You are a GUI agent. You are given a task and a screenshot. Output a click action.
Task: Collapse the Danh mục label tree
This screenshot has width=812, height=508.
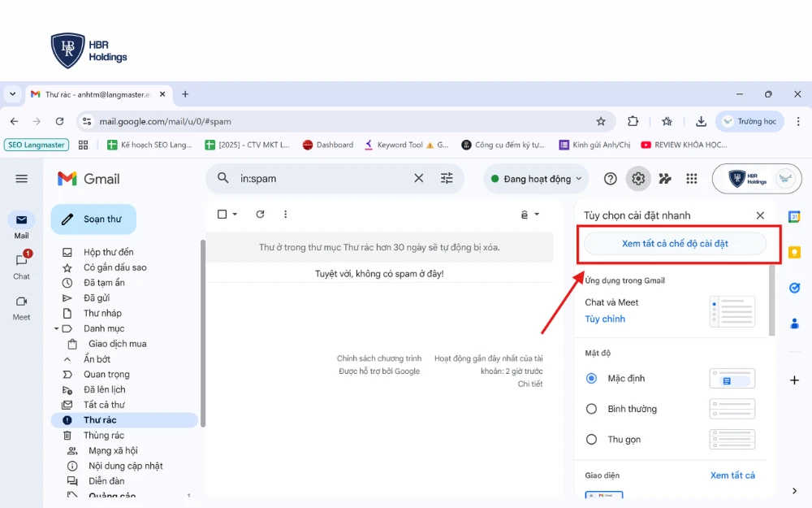[56, 328]
